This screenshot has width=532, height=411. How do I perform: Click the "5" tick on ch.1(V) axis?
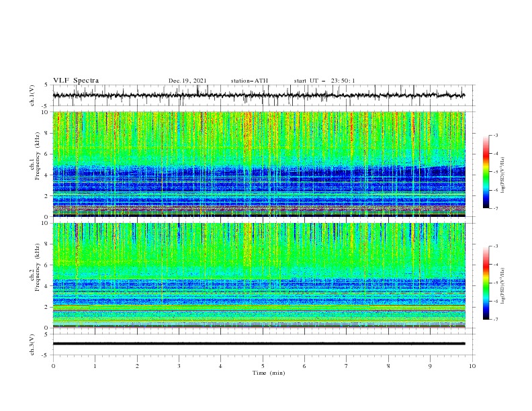click(x=46, y=85)
